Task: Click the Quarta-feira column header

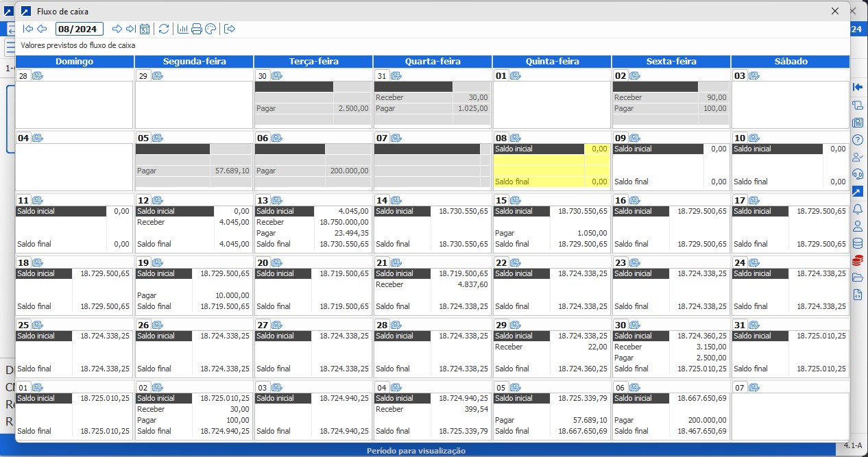Action: 433,61
